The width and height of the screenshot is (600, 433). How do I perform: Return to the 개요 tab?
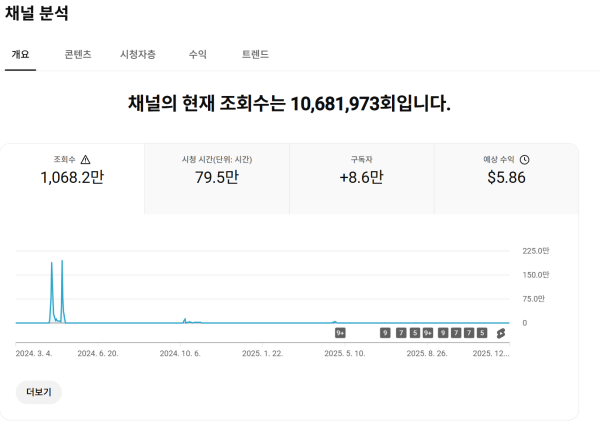(x=20, y=54)
